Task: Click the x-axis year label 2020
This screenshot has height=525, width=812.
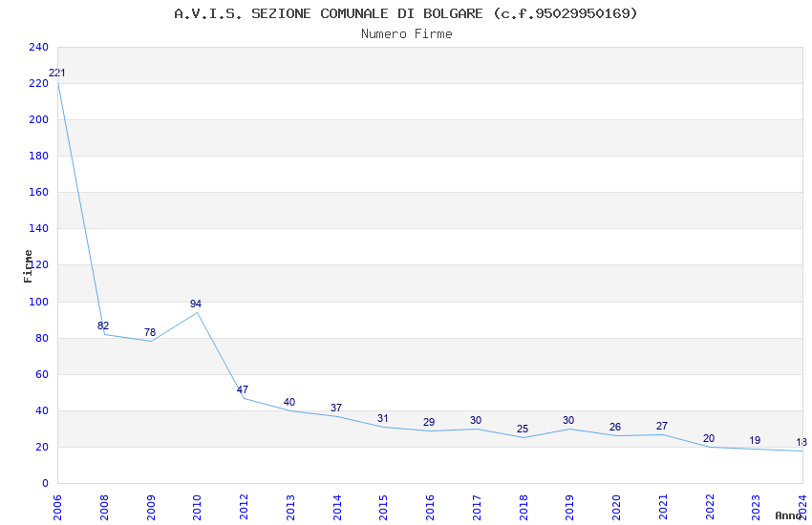Action: [617, 508]
